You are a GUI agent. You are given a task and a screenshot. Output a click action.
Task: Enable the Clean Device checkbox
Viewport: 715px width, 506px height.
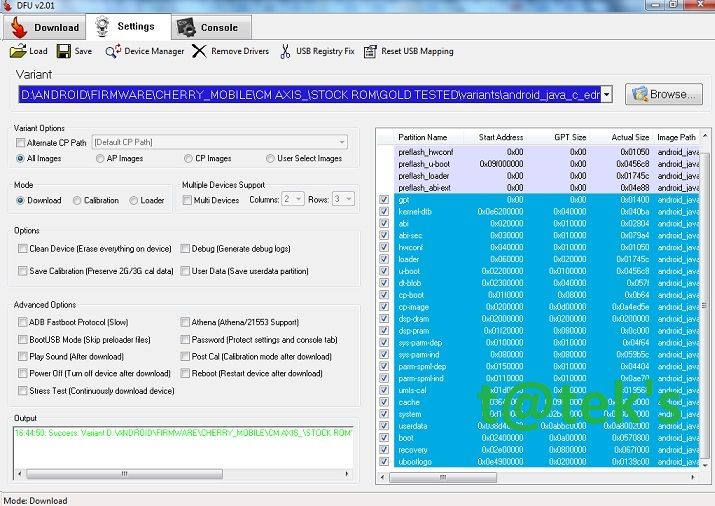pyautogui.click(x=23, y=248)
